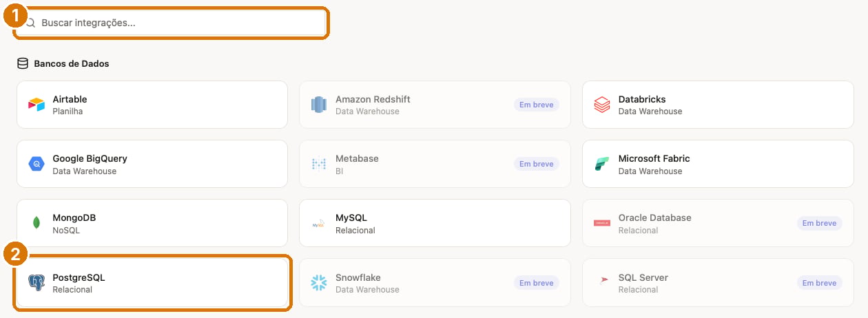Click the PostgreSQL elephant logo icon

(x=37, y=283)
